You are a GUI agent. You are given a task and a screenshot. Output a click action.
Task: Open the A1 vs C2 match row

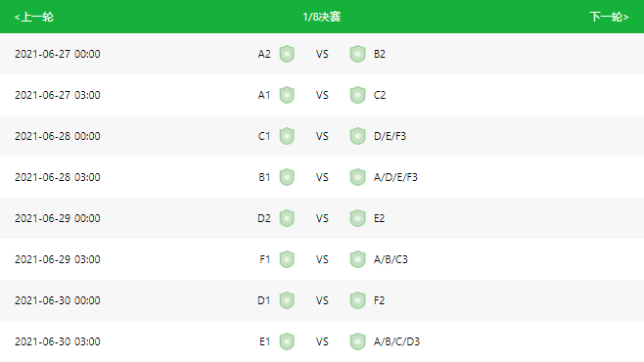pyautogui.click(x=322, y=95)
